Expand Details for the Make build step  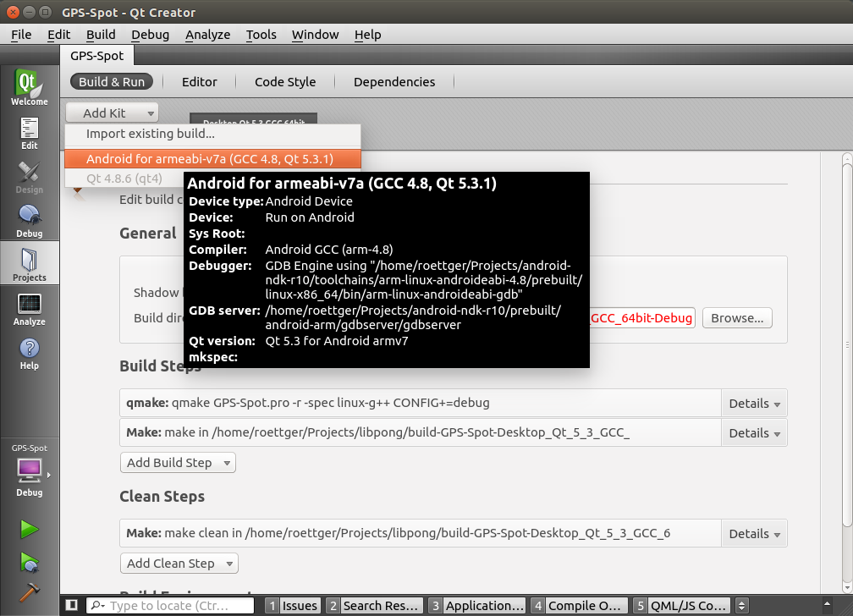pos(754,433)
